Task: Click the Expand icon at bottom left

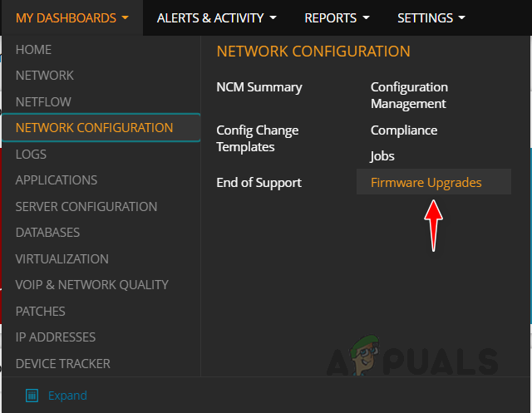Action: point(32,396)
